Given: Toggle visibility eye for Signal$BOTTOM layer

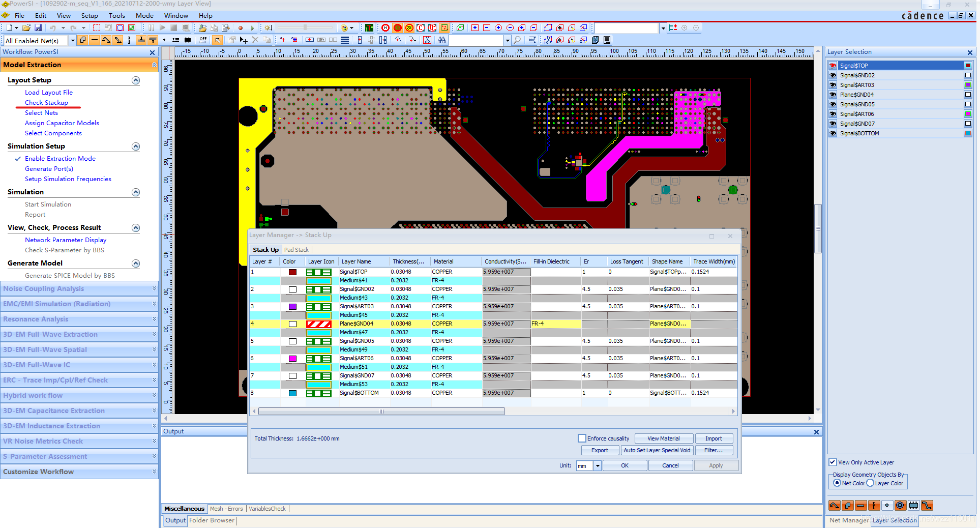Looking at the screenshot, I should [x=833, y=133].
